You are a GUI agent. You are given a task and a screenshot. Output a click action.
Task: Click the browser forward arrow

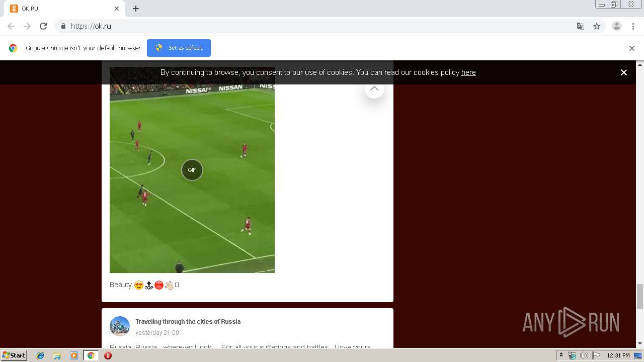point(27,26)
